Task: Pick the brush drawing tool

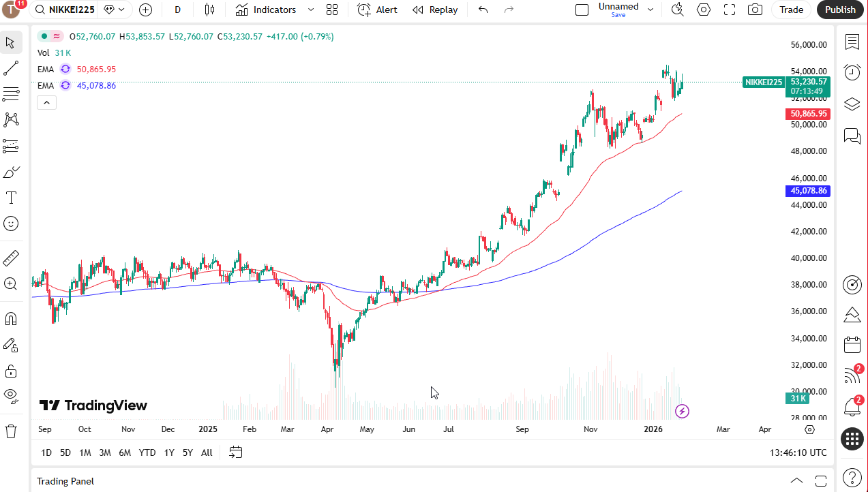Action: click(x=11, y=172)
